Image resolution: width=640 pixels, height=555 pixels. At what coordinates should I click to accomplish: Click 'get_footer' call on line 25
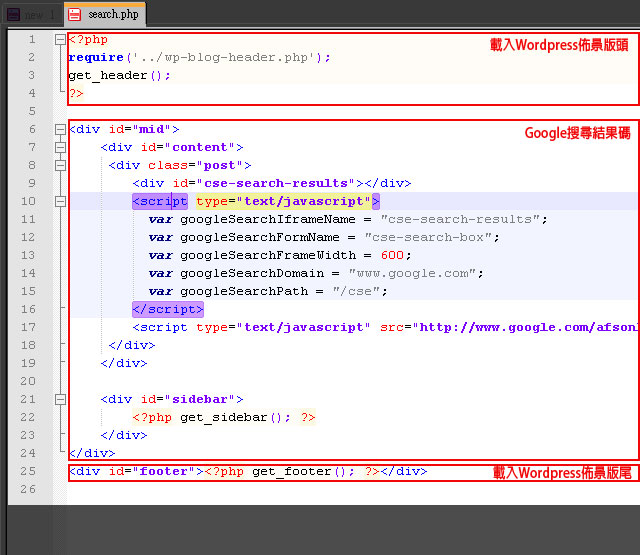[x=292, y=471]
